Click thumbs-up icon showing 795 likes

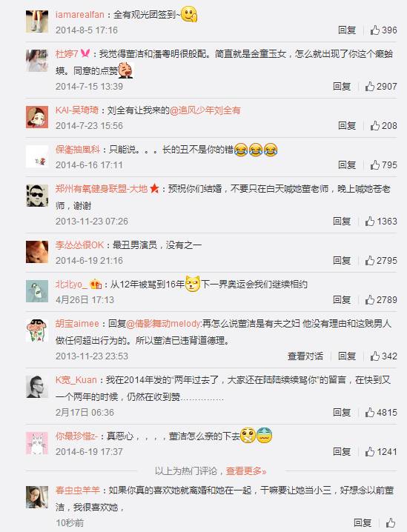pos(375,165)
